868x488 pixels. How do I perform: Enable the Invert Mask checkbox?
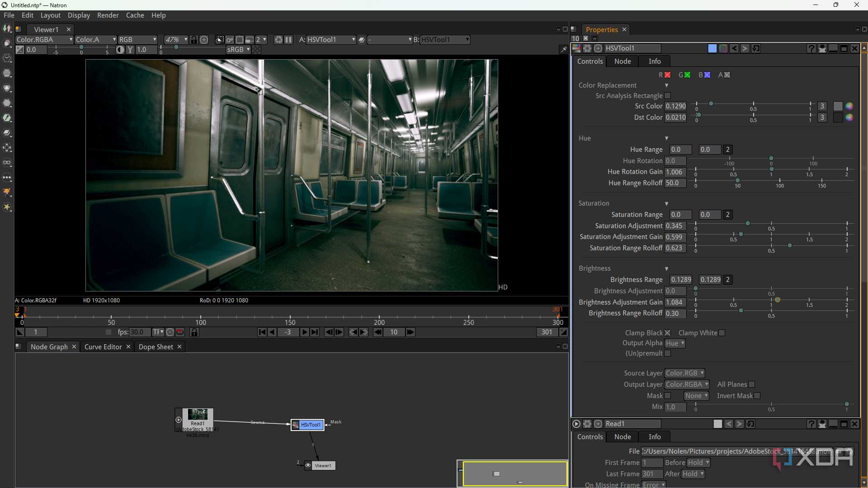[757, 396]
